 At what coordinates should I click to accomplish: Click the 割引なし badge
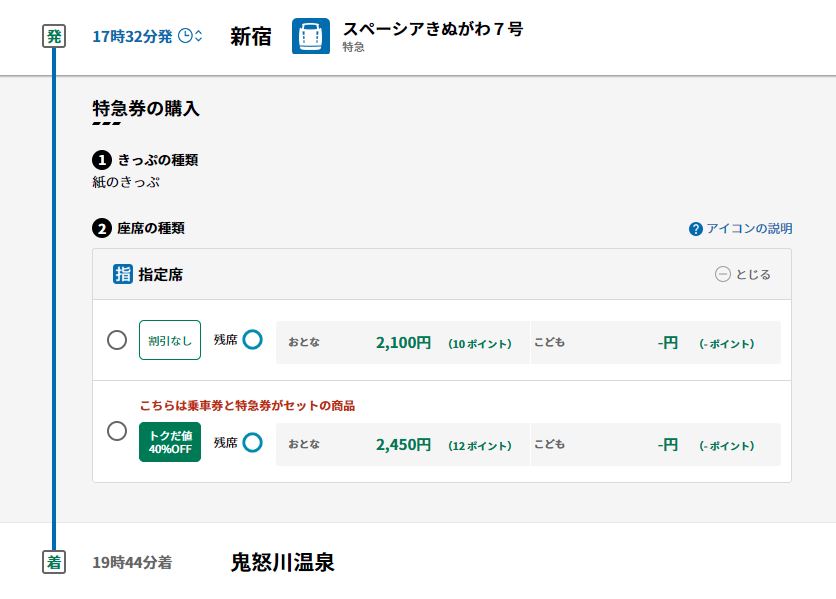[170, 340]
